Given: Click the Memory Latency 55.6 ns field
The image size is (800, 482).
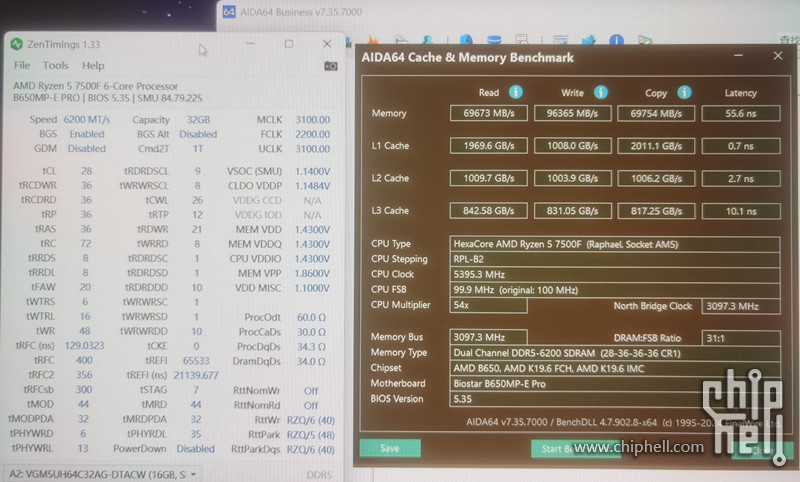Looking at the screenshot, I should [x=741, y=113].
